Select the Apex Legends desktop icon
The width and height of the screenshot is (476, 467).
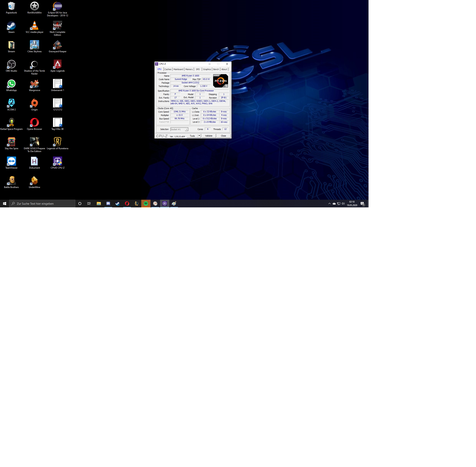[x=57, y=65]
